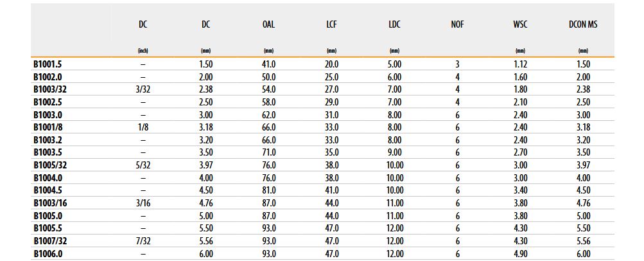Click the WSC column header
Viewport: 644px width, 261px height.
click(x=520, y=24)
